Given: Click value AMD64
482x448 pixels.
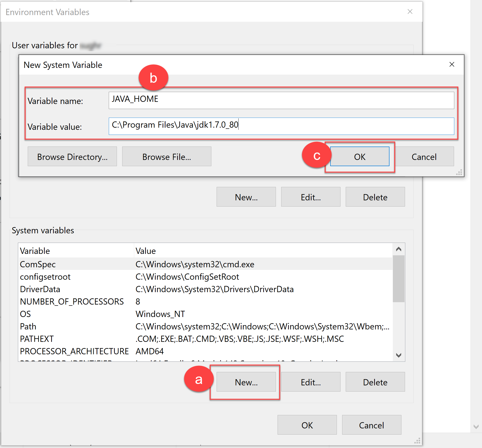Looking at the screenshot, I should pos(150,351).
